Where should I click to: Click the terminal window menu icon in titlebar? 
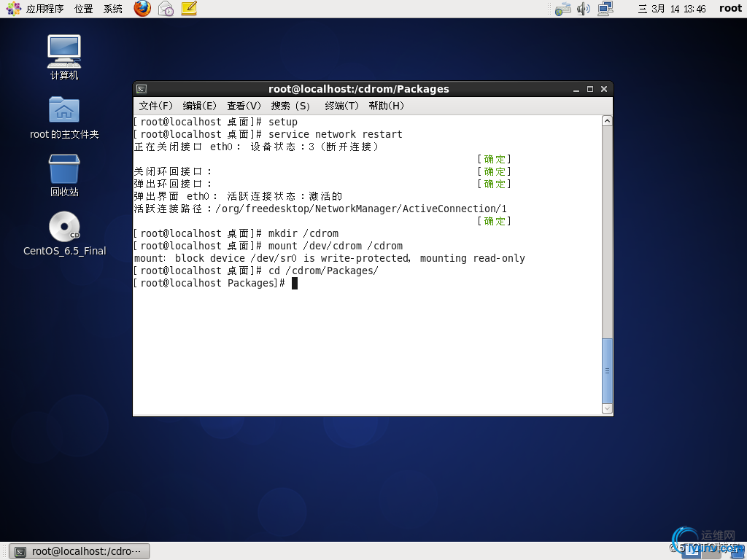pos(142,89)
